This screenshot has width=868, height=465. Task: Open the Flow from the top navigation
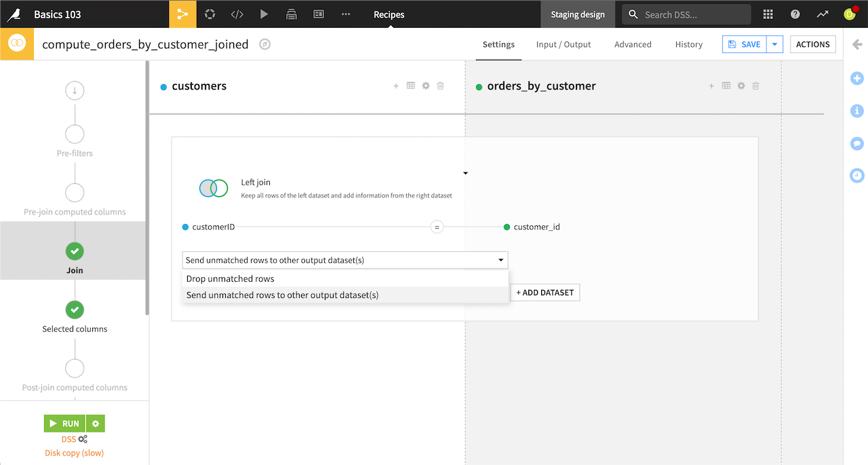click(182, 14)
